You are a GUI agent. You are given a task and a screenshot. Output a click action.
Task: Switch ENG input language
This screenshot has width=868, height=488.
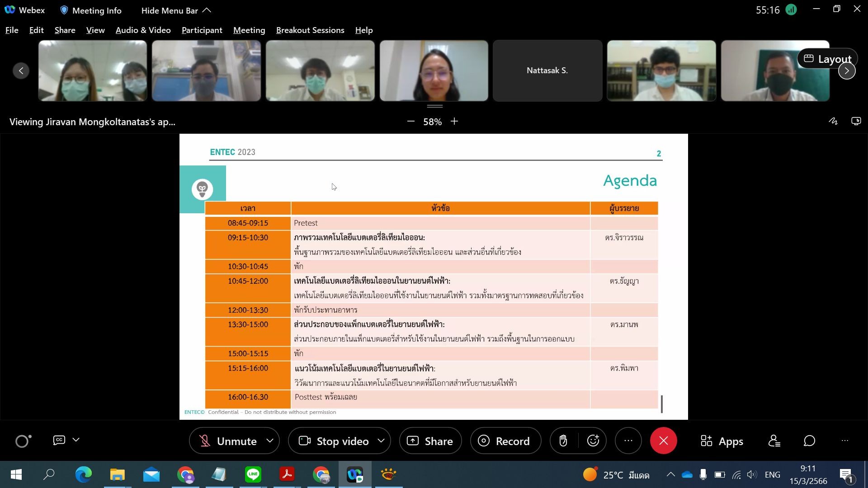coord(772,474)
